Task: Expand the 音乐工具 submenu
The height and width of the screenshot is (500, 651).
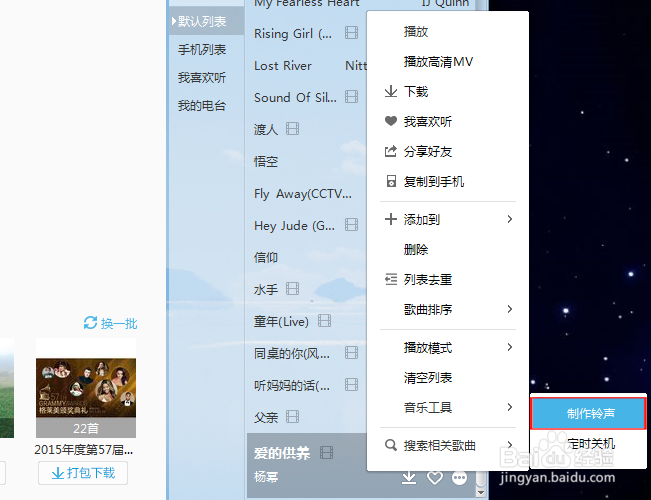Action: coord(448,407)
